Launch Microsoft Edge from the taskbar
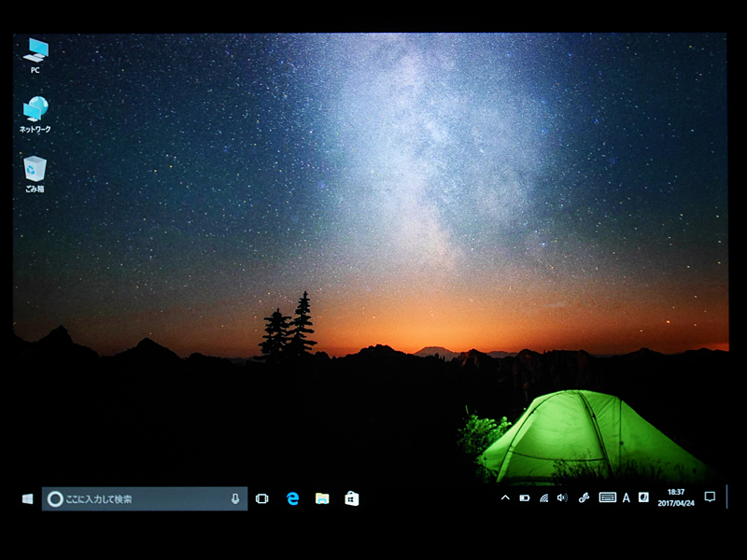 [292, 498]
